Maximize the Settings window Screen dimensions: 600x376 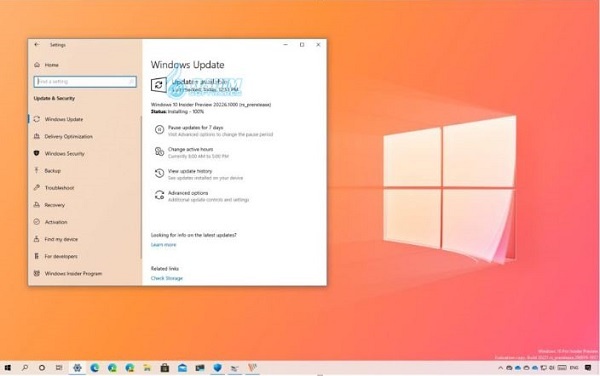tap(302, 45)
